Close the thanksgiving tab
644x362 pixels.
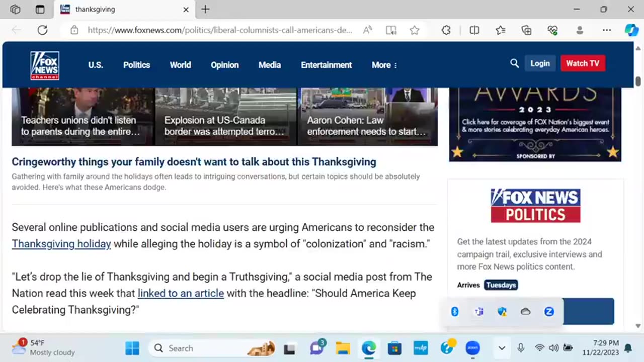pos(186,9)
